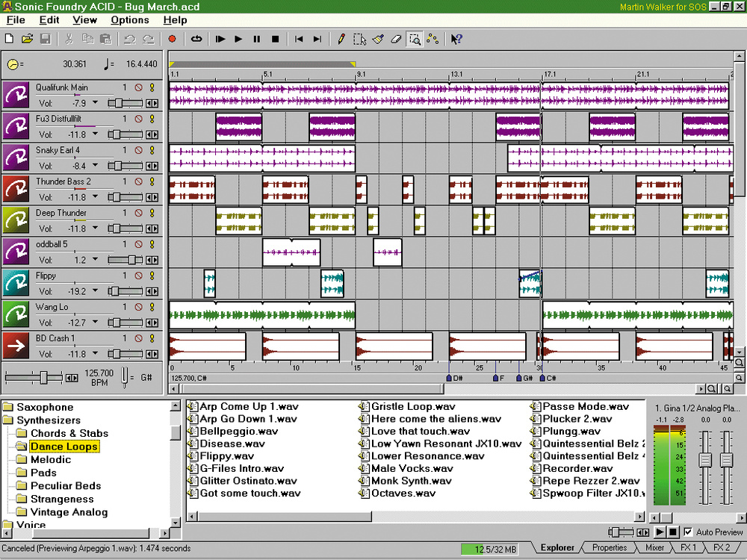Open Vol dropdown arrow on oddball 5
Screen dimensions: 747x560
[x=96, y=260]
